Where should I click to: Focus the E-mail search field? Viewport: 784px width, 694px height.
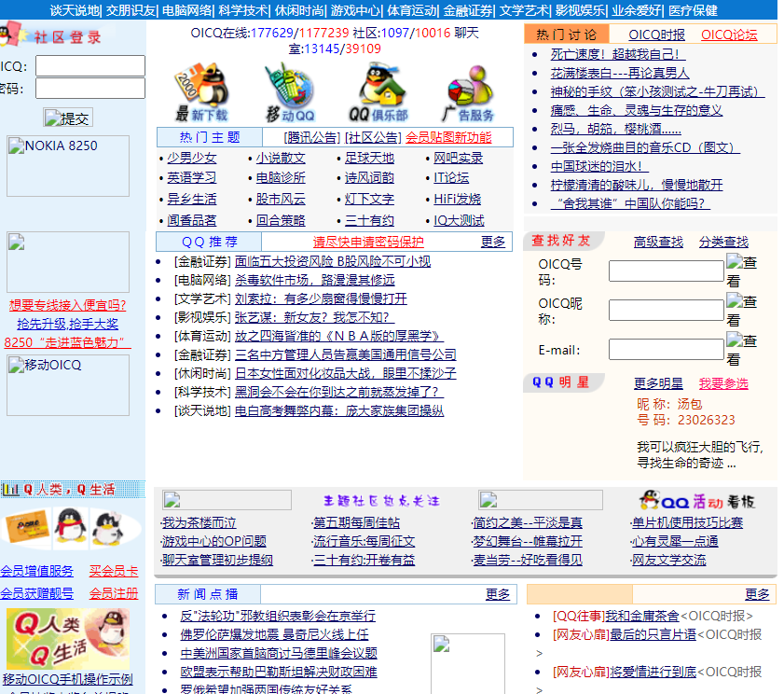tap(666, 349)
